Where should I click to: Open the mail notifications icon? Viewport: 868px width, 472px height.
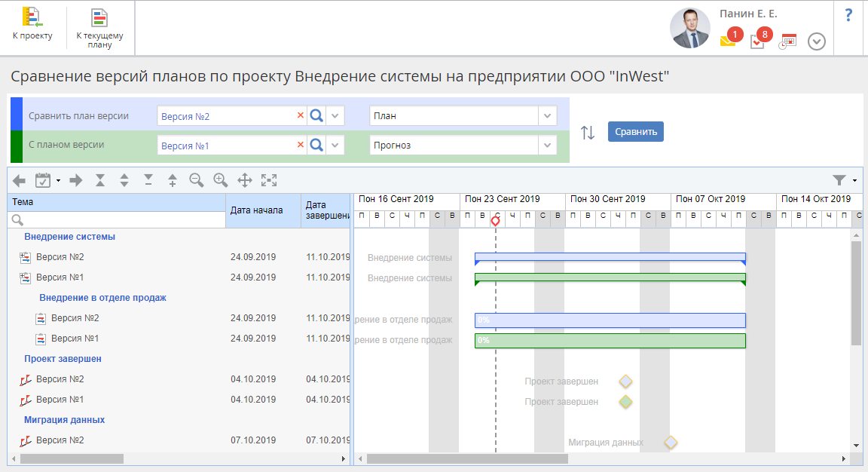[x=728, y=41]
